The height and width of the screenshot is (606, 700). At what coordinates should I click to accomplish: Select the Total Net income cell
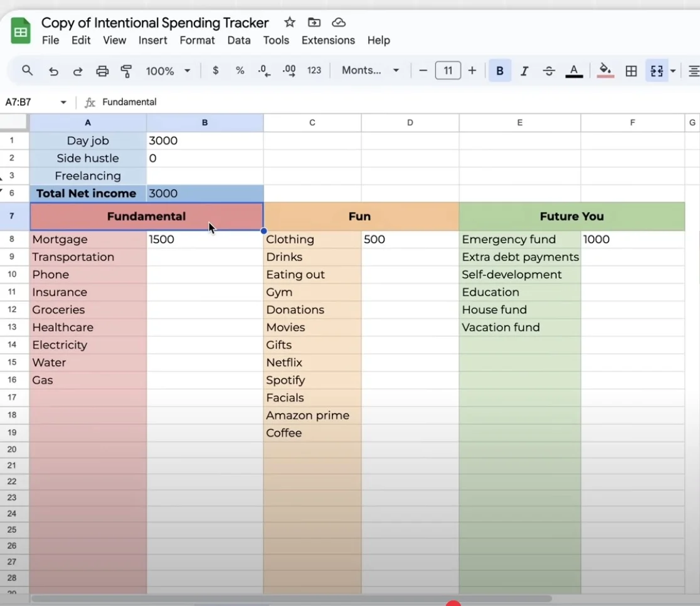[x=88, y=193]
